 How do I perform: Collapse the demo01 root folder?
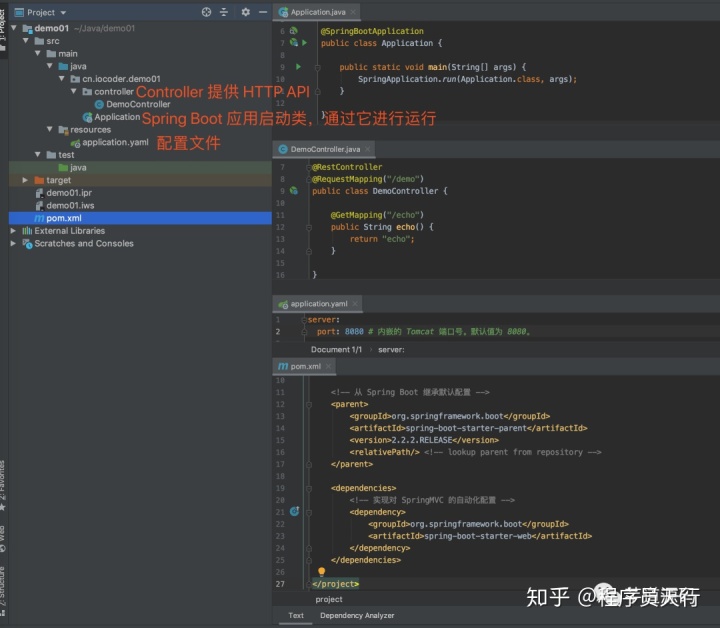click(14, 28)
